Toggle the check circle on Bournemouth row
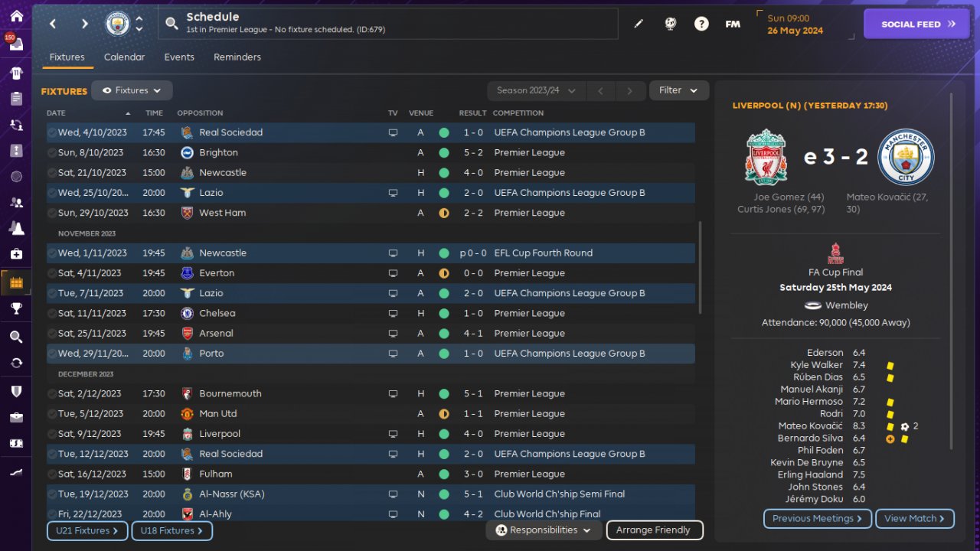 (52, 393)
